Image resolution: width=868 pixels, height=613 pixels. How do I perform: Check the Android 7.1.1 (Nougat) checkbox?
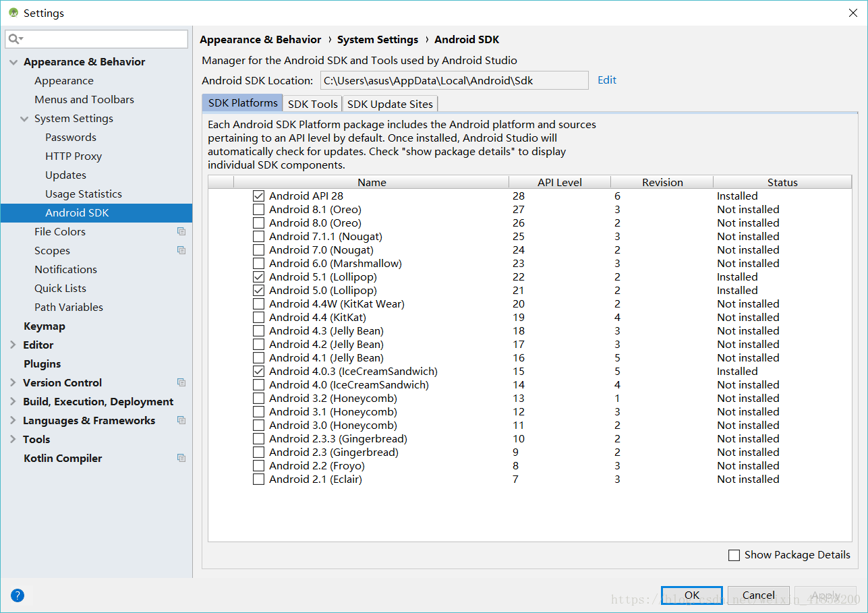[x=258, y=236]
